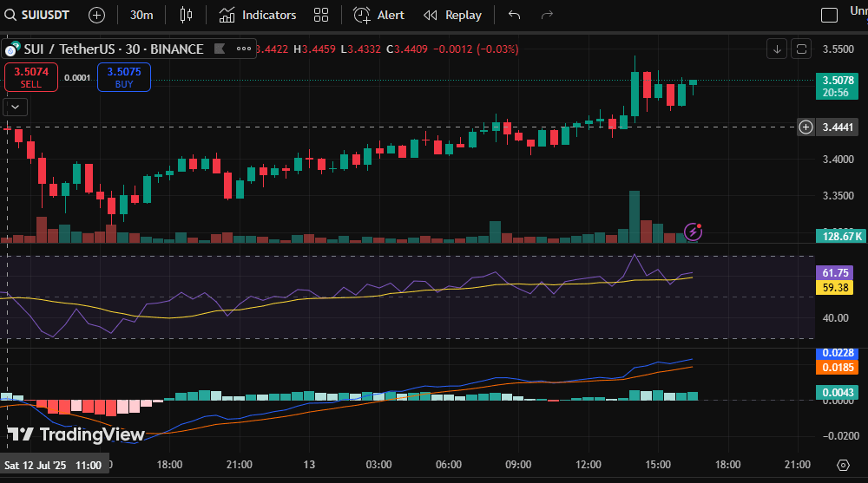
Task: Undo the last chart action
Action: pyautogui.click(x=515, y=15)
